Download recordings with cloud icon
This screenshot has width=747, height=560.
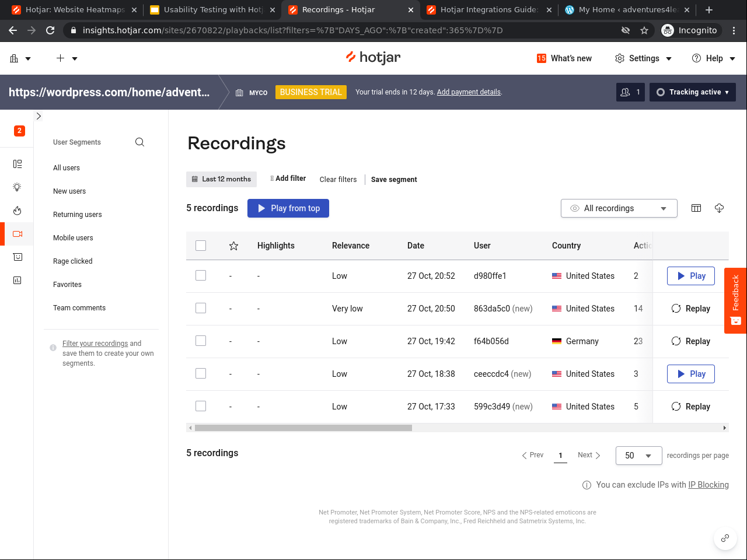(719, 208)
